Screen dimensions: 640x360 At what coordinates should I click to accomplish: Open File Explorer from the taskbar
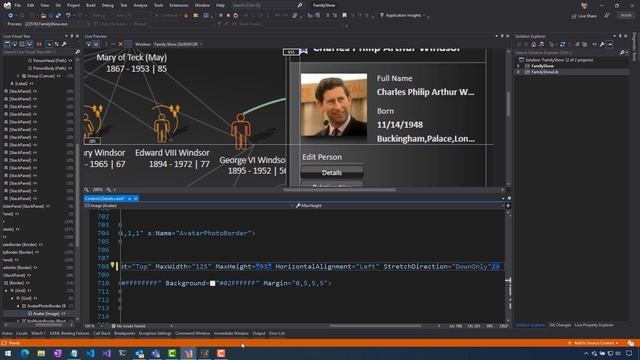[x=41, y=353]
